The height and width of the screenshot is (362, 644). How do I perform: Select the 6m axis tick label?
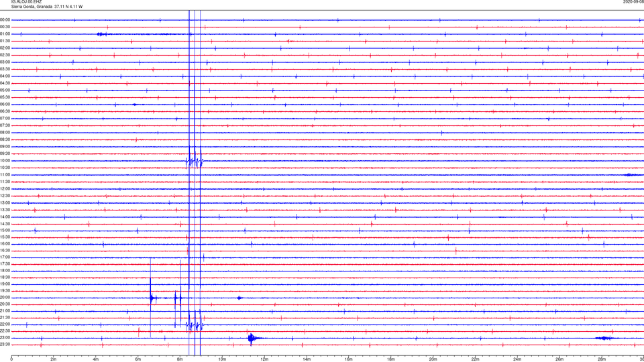tap(138, 359)
